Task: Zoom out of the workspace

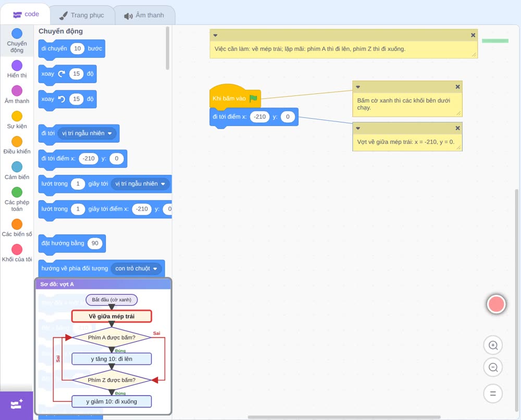Action: [493, 367]
